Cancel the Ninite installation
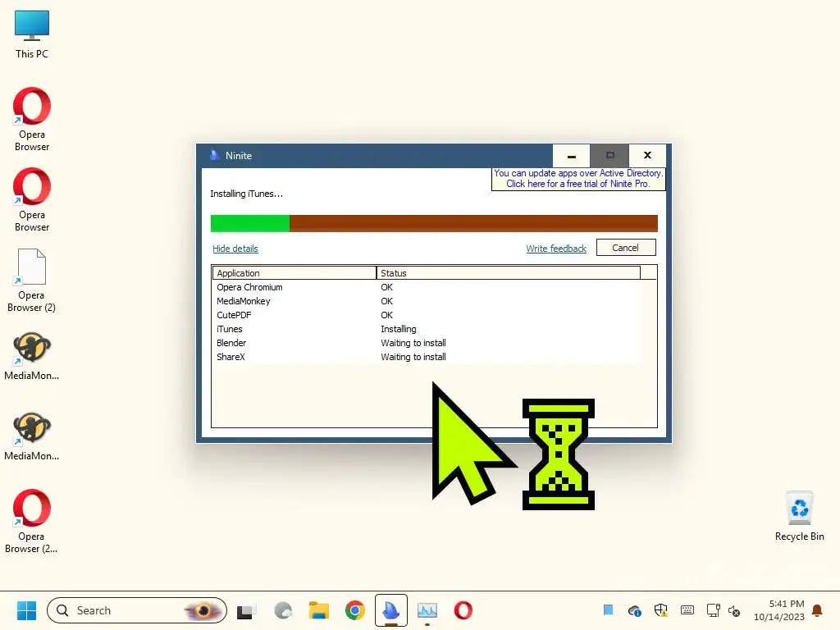Image resolution: width=840 pixels, height=630 pixels. [x=626, y=248]
